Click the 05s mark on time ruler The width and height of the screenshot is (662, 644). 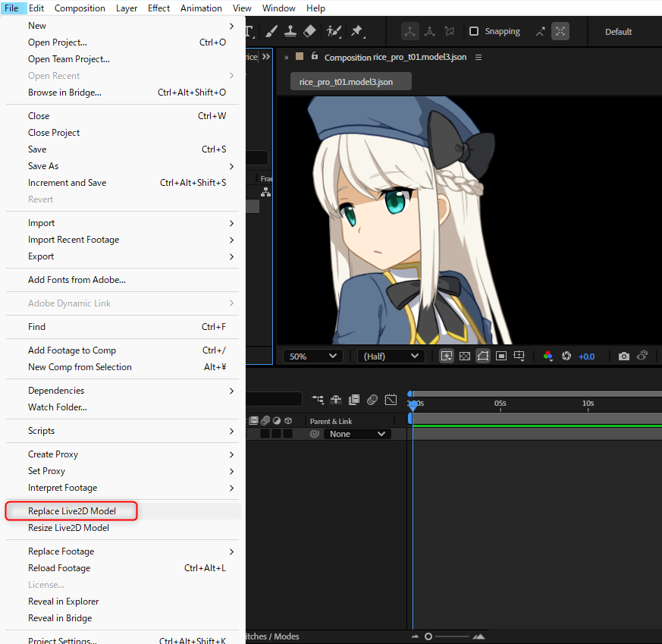click(x=500, y=404)
